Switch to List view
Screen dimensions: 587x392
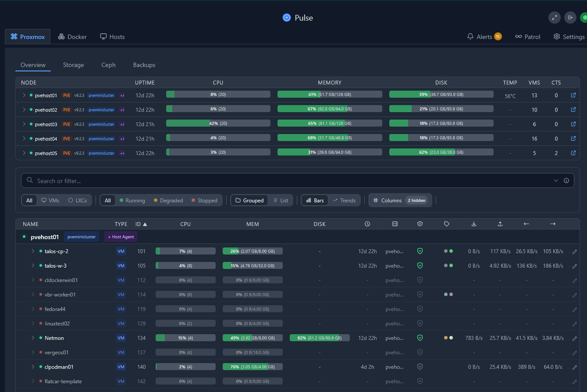[281, 200]
